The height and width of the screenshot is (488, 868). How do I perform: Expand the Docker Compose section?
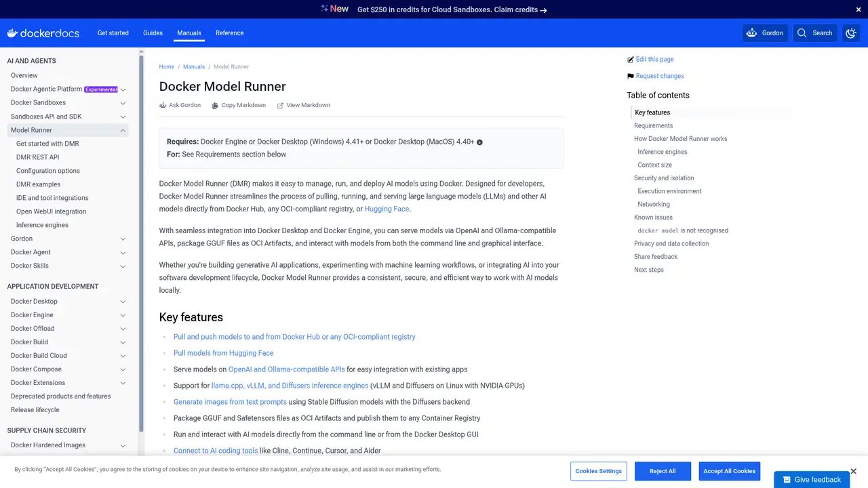[123, 369]
